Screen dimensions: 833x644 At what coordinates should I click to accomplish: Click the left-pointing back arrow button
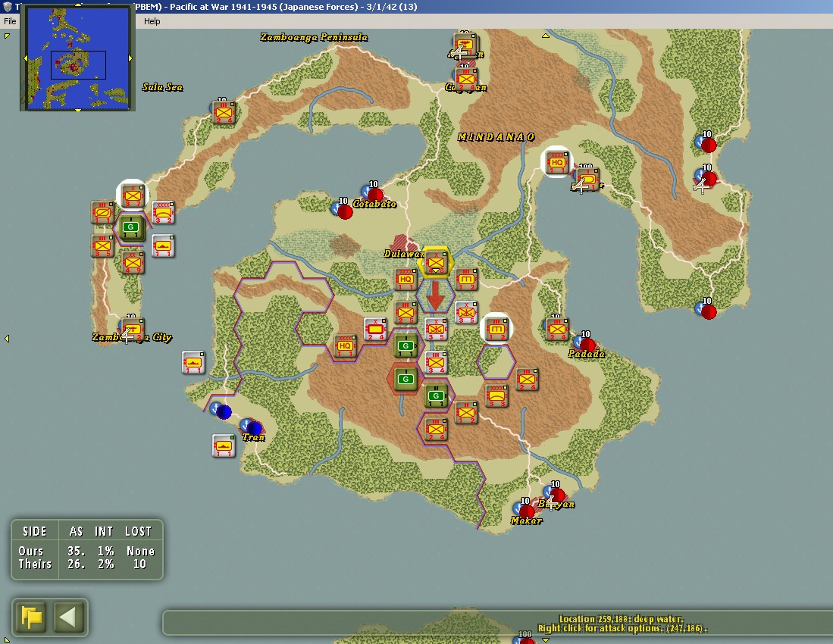(68, 617)
